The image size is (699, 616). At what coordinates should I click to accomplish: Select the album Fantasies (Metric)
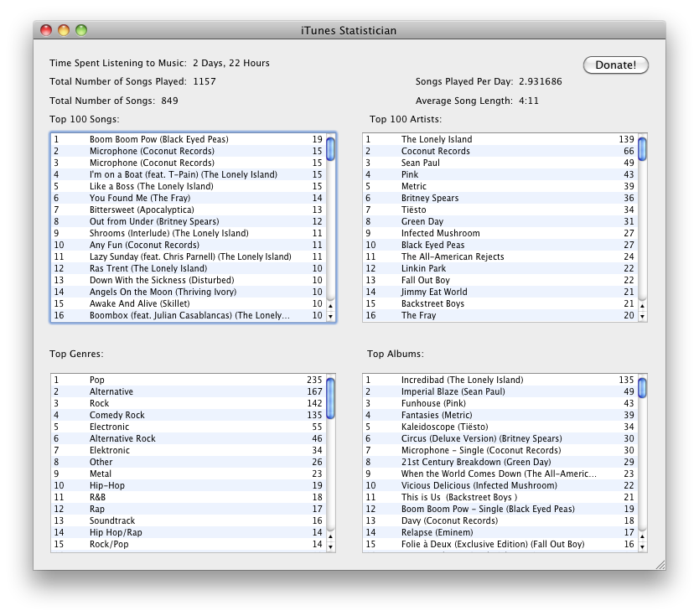(500, 415)
